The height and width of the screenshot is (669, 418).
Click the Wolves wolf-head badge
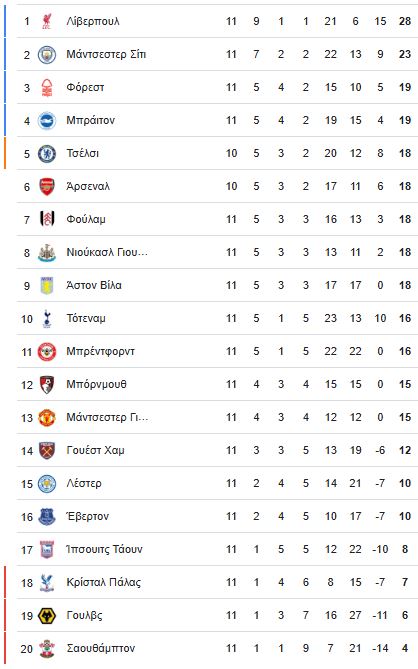[x=47, y=616]
